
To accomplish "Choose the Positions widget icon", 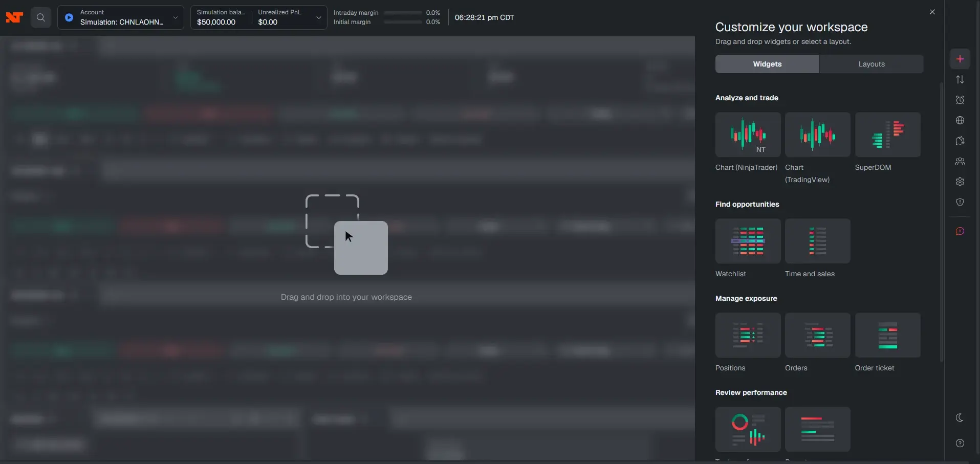I will click(x=748, y=335).
